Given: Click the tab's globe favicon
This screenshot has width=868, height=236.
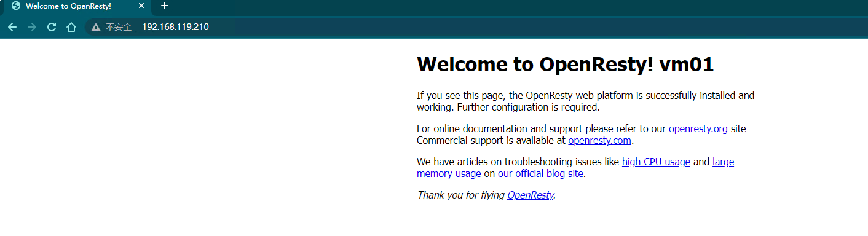Looking at the screenshot, I should coord(16,6).
